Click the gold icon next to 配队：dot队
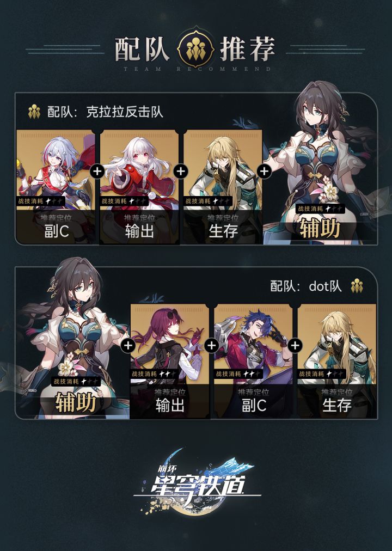This screenshot has height=551, width=392. 357,286
